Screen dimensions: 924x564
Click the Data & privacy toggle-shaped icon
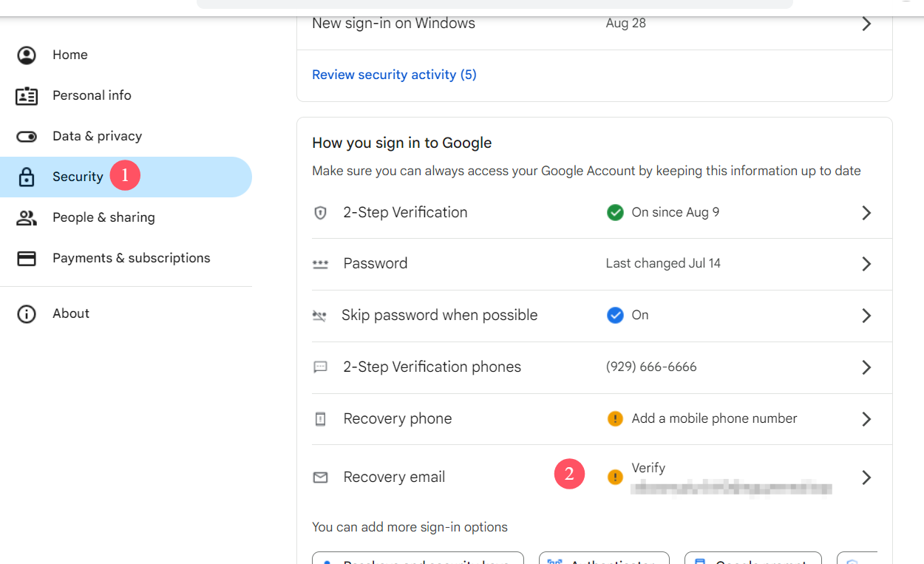(x=27, y=137)
